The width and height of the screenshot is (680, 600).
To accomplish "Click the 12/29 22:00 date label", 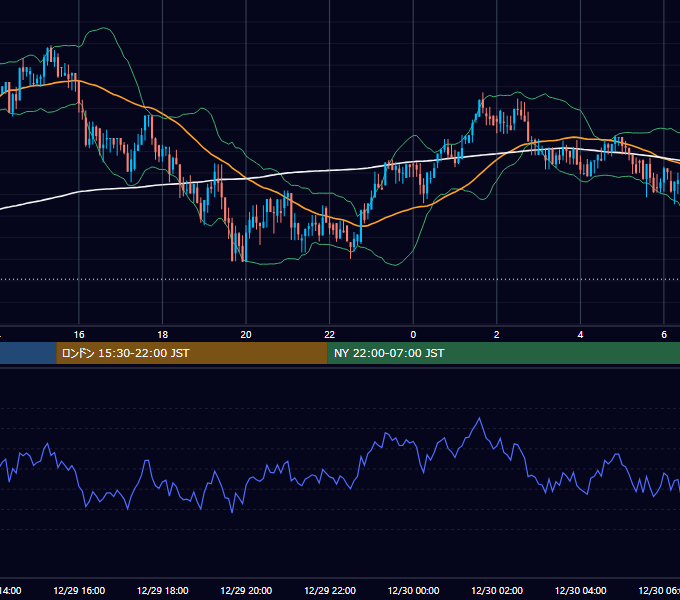I will tap(330, 590).
